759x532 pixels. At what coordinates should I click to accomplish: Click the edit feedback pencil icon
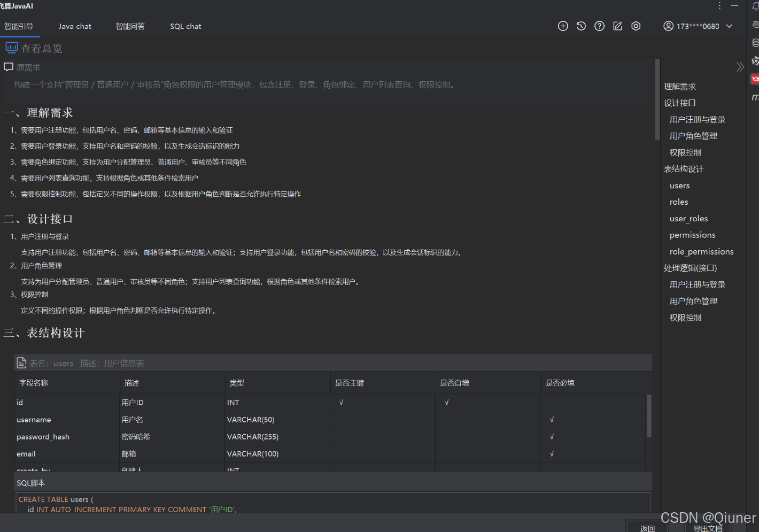coord(617,26)
